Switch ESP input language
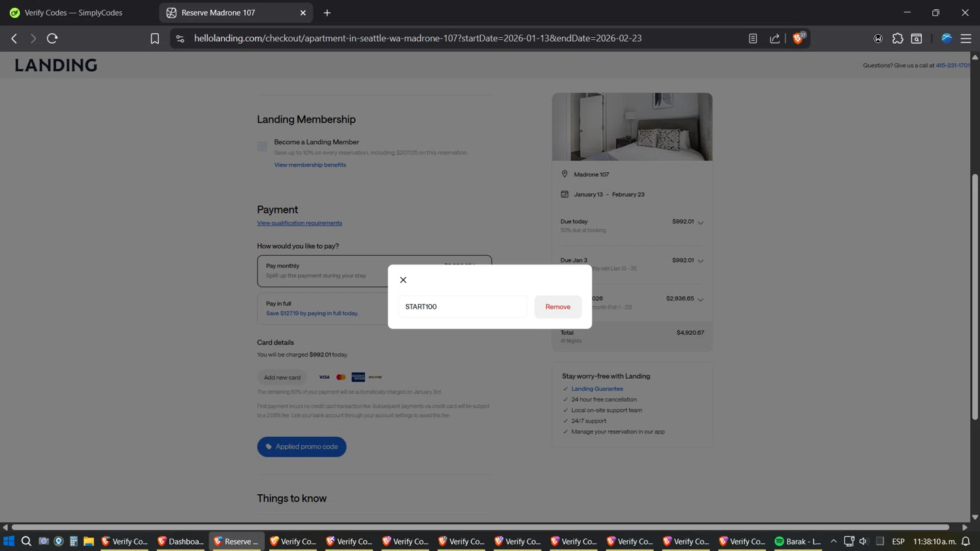980x551 pixels. click(898, 541)
